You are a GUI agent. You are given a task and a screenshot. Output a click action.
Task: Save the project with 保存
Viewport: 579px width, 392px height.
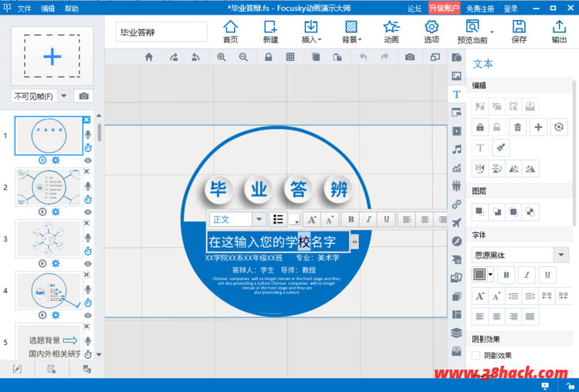[519, 32]
